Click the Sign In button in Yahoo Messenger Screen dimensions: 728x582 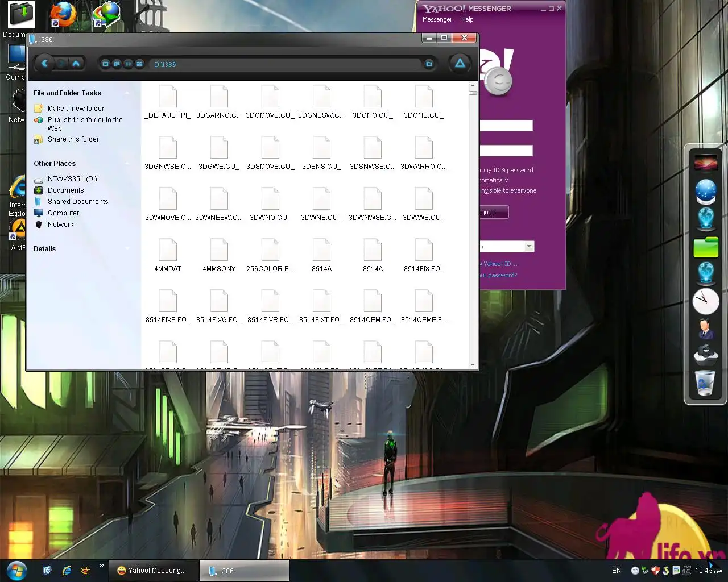click(x=493, y=213)
